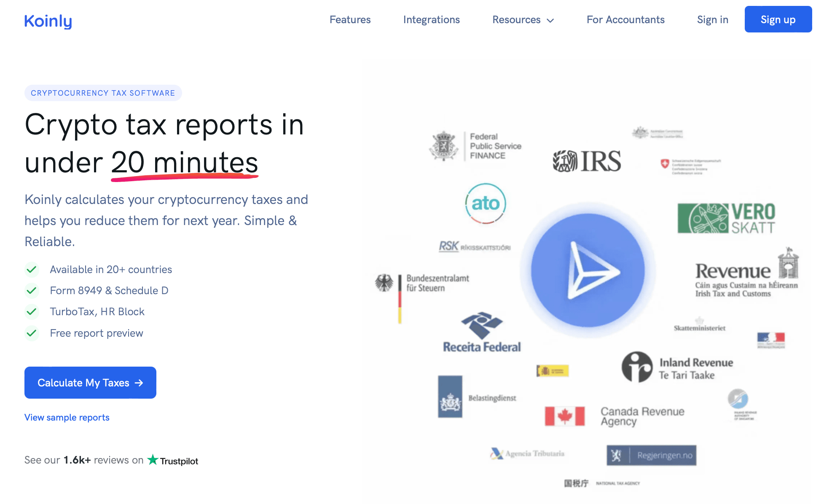Click the Trustpilot star logo

pyautogui.click(x=153, y=460)
